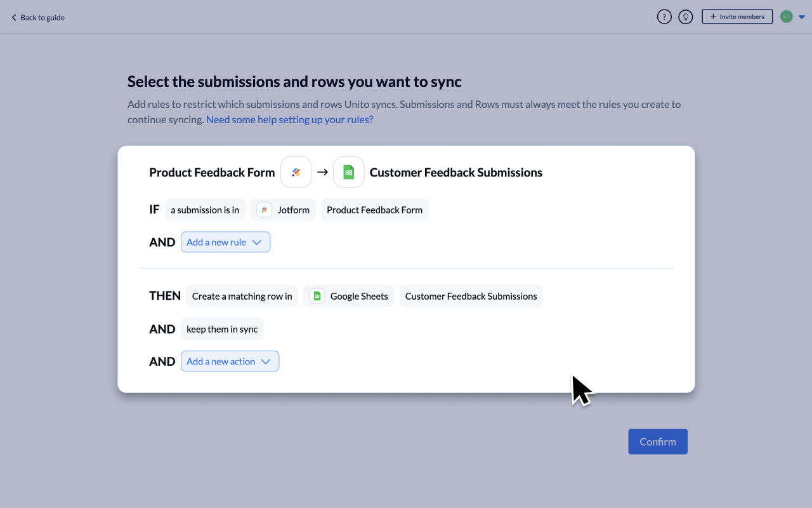Screen dimensions: 812x508
Task: Open the rules setup help link
Action: [x=289, y=119]
